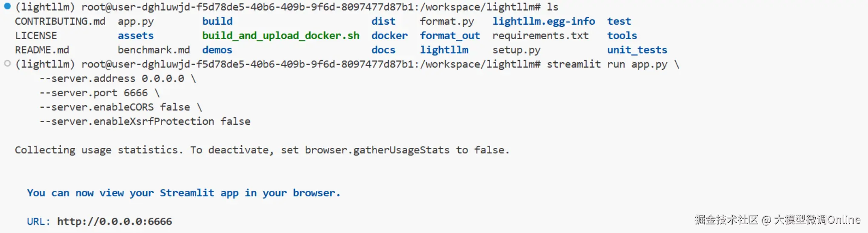Select the lightllm.egg-info directory name
868x233 pixels.
coord(543,21)
